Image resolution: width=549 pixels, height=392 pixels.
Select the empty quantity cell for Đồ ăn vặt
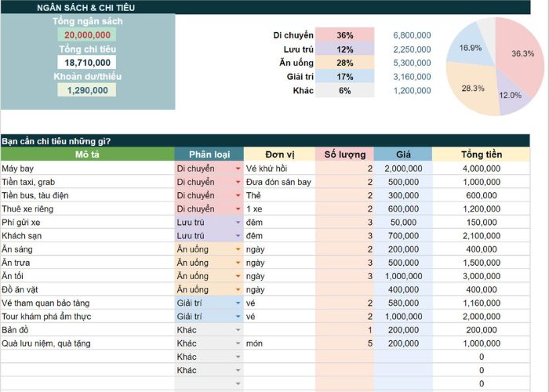coord(344,289)
